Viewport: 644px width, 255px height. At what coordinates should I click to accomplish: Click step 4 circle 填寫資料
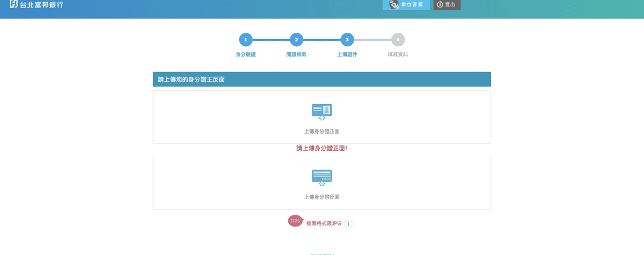coord(398,40)
